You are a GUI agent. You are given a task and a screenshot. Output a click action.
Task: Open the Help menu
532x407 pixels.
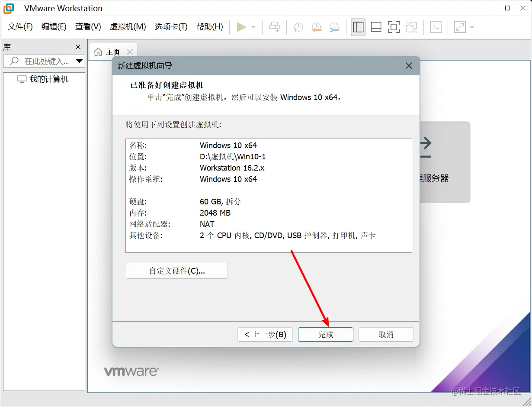[210, 27]
